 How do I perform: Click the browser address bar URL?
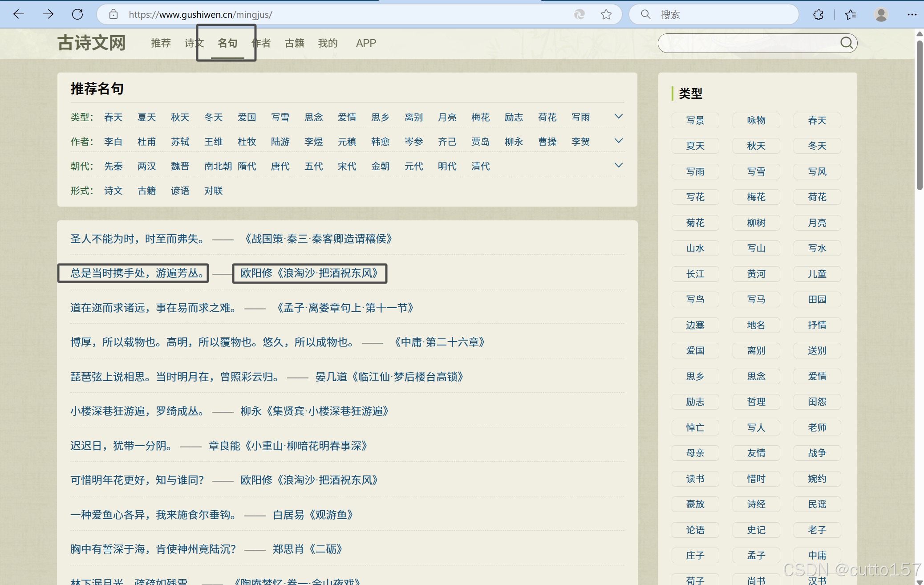(x=200, y=14)
